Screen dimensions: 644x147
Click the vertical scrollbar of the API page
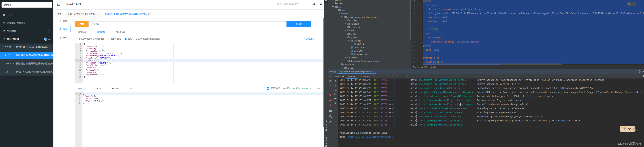click(323, 72)
